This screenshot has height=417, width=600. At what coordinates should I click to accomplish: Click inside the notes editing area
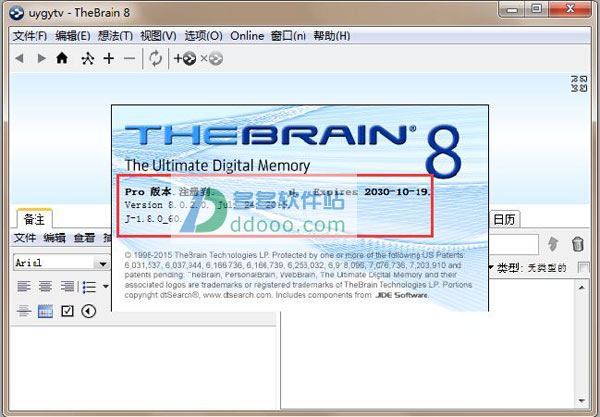point(143,368)
